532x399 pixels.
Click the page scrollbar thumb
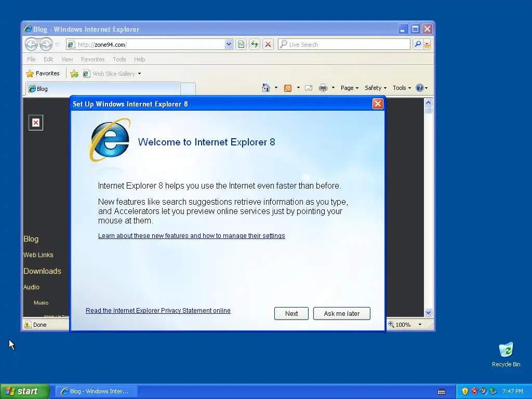(428, 110)
